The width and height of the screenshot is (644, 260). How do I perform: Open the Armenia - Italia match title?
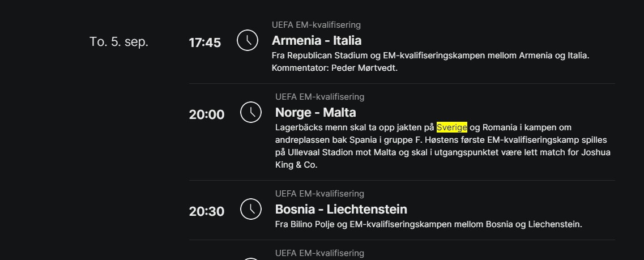317,40
